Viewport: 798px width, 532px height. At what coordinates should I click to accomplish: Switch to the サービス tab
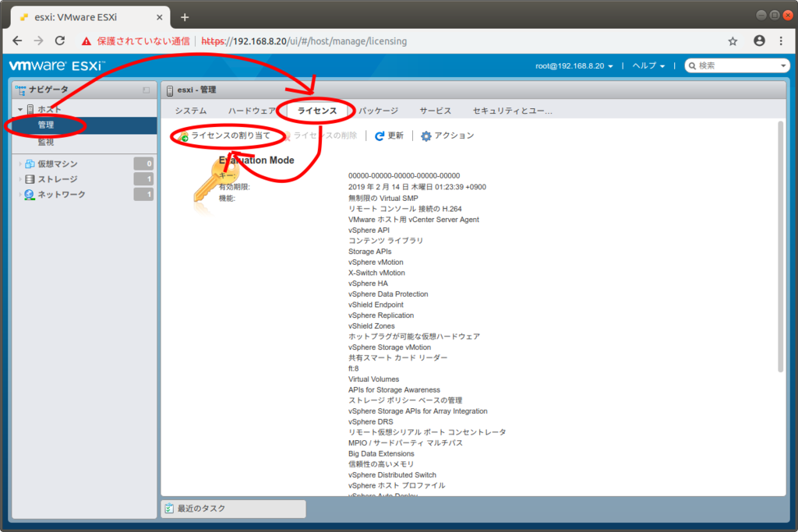[x=435, y=111]
